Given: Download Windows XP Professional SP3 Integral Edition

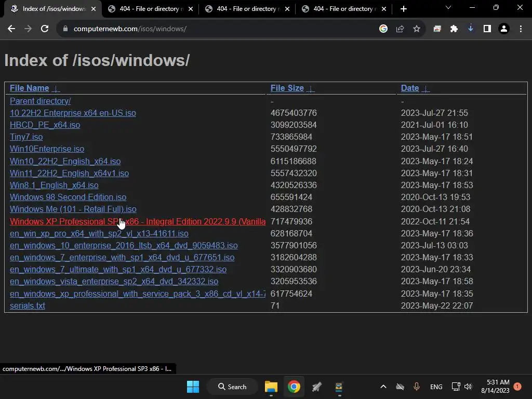Looking at the screenshot, I should (x=137, y=221).
